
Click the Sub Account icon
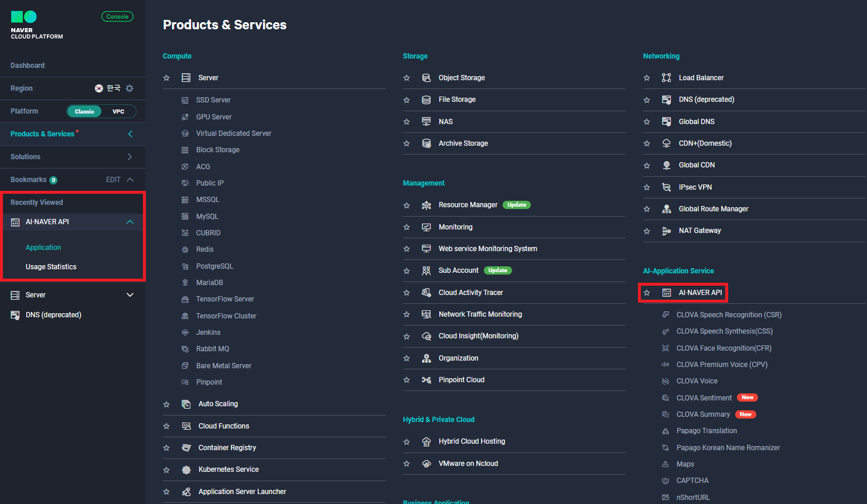pos(426,270)
